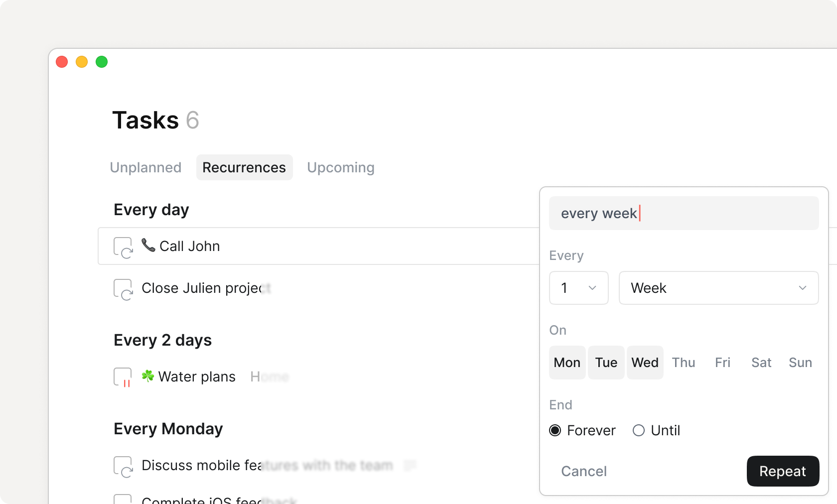Click Cancel to dismiss the recurrence dialog
The height and width of the screenshot is (504, 837).
tap(583, 471)
